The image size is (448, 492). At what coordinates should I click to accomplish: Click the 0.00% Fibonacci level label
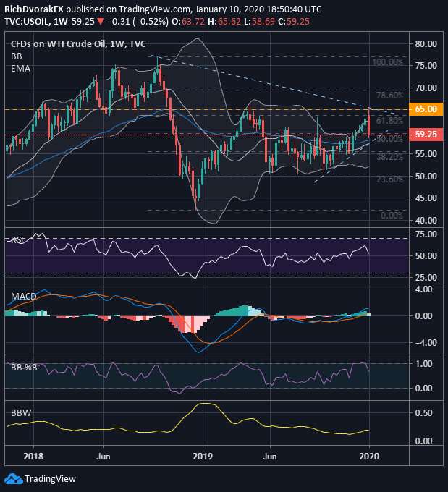392,216
